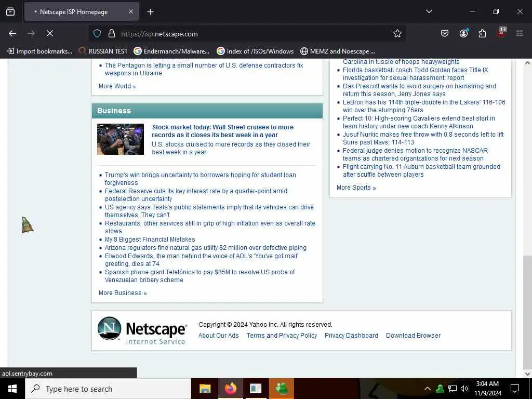Open Endermanch/Malware bookmark

pyautogui.click(x=171, y=51)
